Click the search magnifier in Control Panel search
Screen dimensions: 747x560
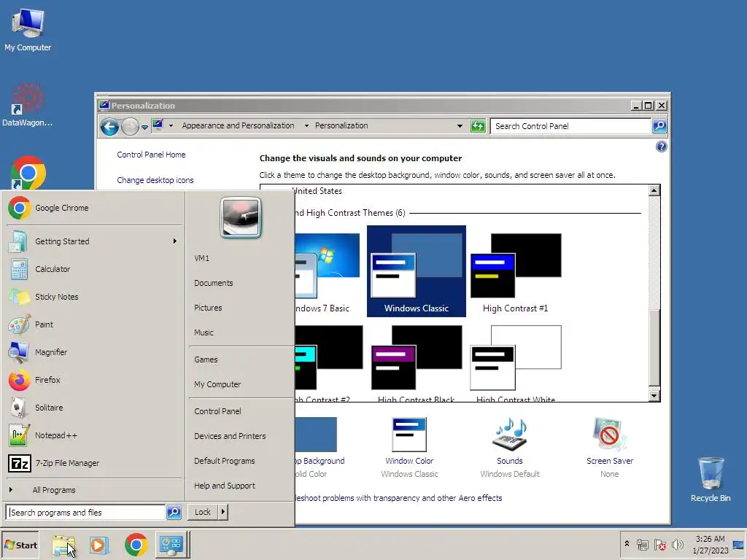(x=659, y=126)
